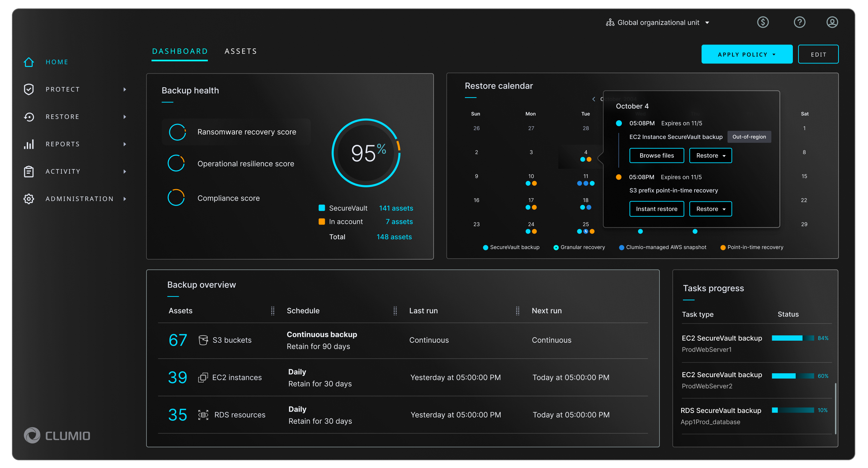The height and width of the screenshot is (468, 868).
Task: Open the help question mark icon
Action: [800, 22]
